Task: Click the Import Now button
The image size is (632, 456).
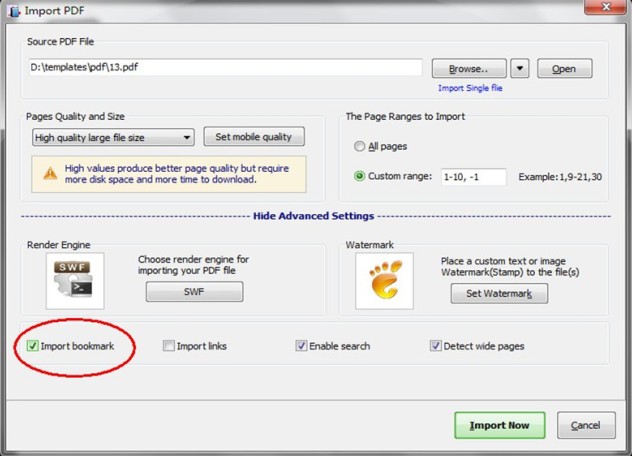Action: pyautogui.click(x=500, y=425)
